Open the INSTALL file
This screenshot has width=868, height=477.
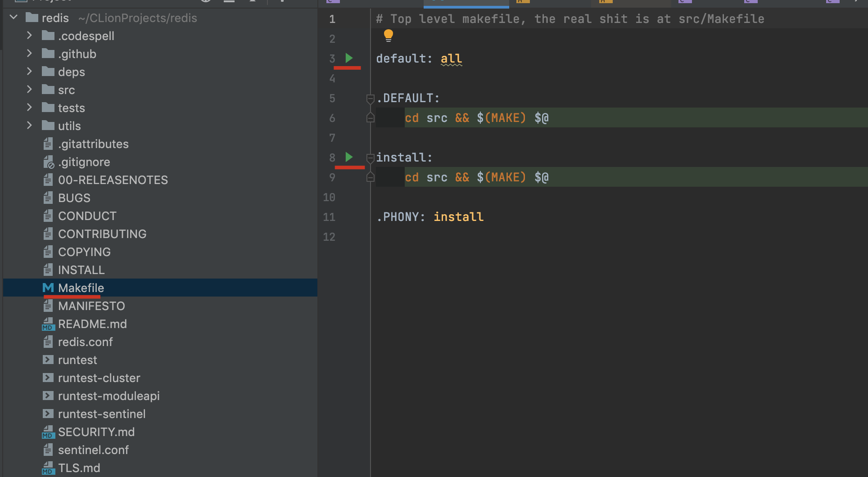pos(81,270)
